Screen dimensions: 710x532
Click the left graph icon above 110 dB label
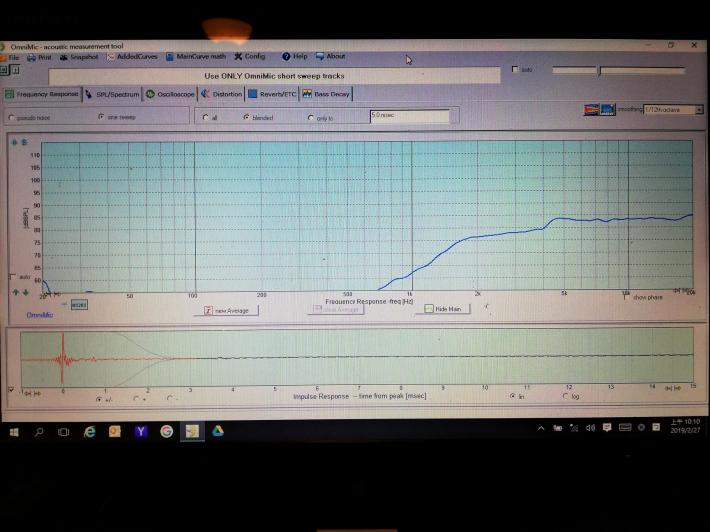14,143
